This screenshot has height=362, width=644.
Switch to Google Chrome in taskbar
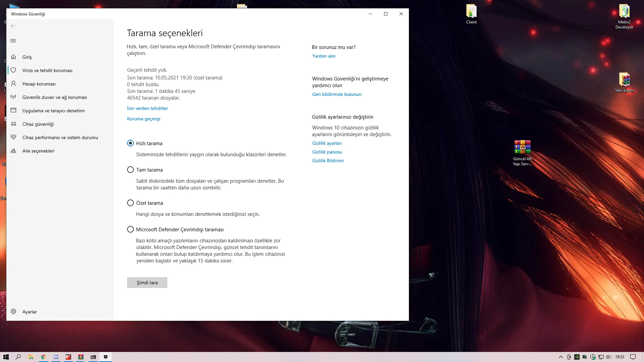[43, 357]
